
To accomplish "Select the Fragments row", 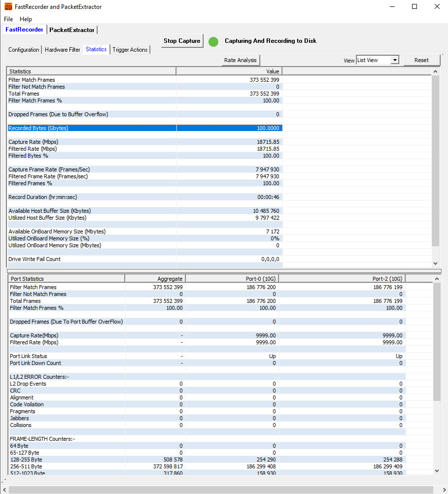I will pos(207,411).
